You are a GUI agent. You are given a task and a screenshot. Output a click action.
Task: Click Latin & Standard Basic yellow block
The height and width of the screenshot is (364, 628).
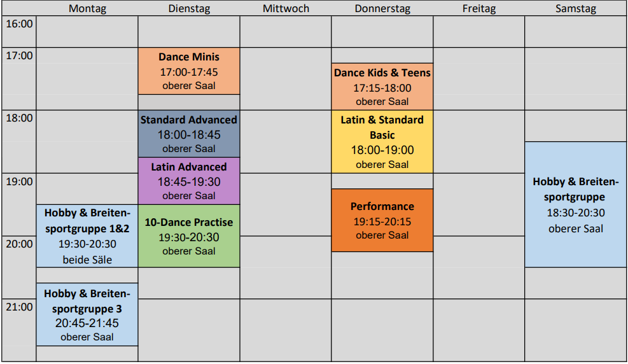click(382, 142)
